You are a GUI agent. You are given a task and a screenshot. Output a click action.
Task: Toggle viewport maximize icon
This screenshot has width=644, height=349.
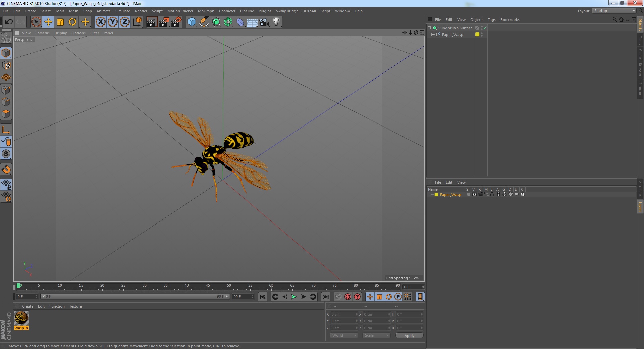pyautogui.click(x=422, y=33)
